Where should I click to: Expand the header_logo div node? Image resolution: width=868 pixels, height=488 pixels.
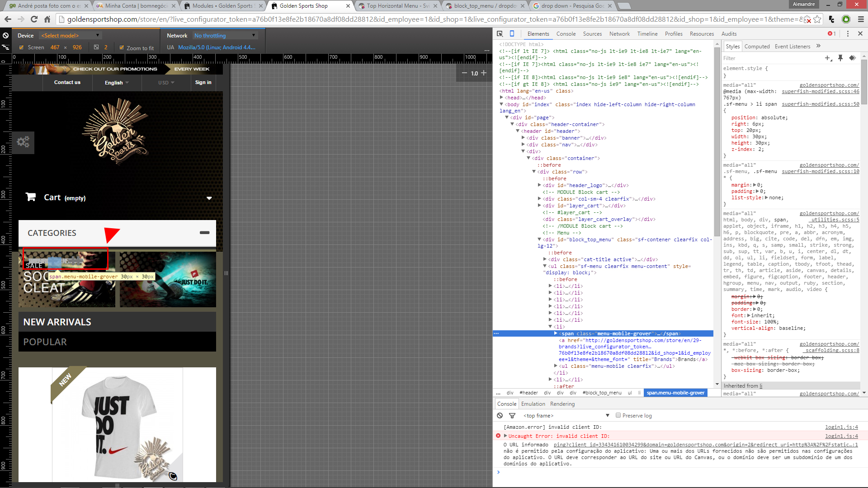coord(539,185)
